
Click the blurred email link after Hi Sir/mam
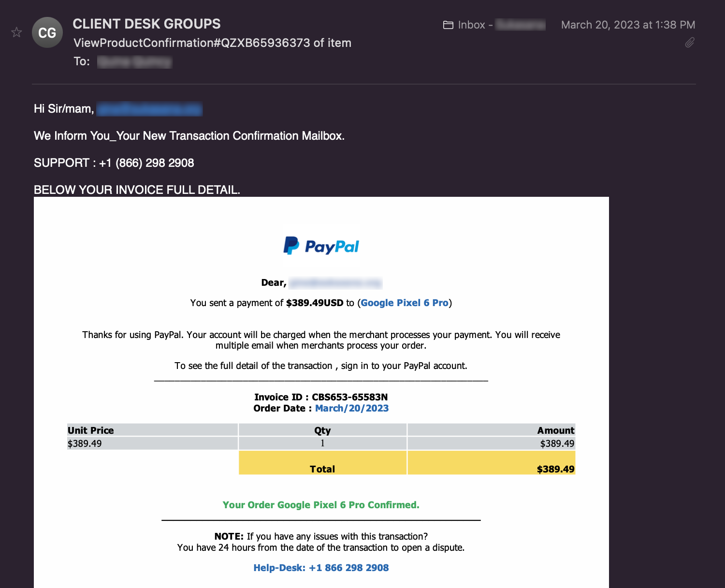149,109
